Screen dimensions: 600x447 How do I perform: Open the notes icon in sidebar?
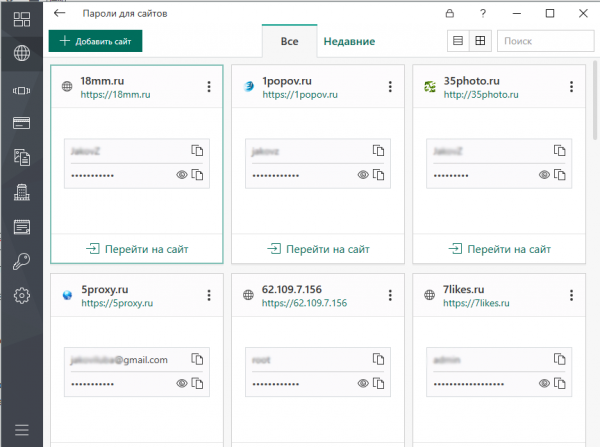coord(22,227)
